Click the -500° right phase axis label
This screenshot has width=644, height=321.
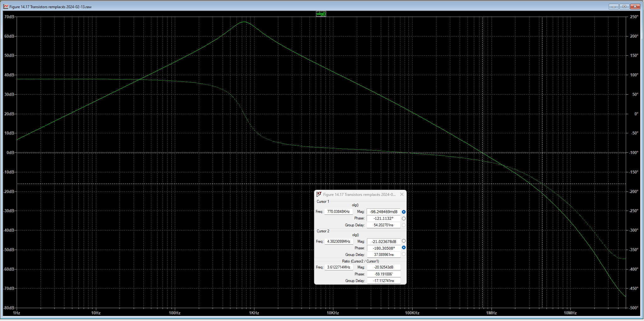634,308
